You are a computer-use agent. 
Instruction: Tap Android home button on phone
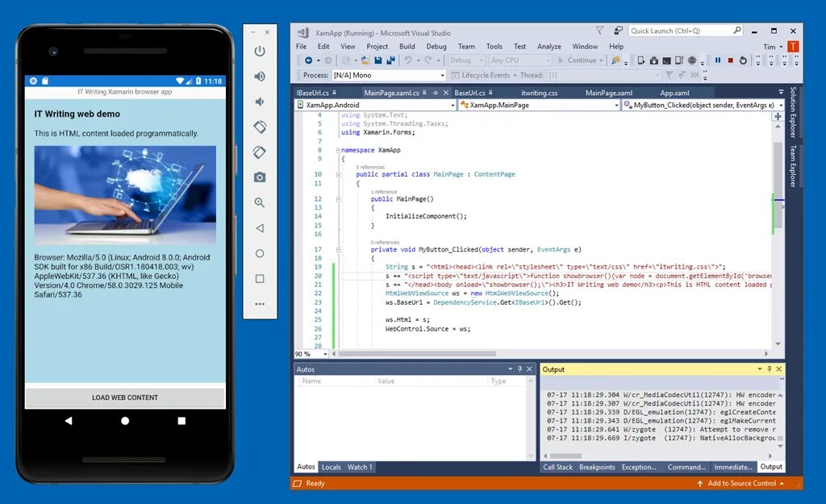click(x=125, y=421)
